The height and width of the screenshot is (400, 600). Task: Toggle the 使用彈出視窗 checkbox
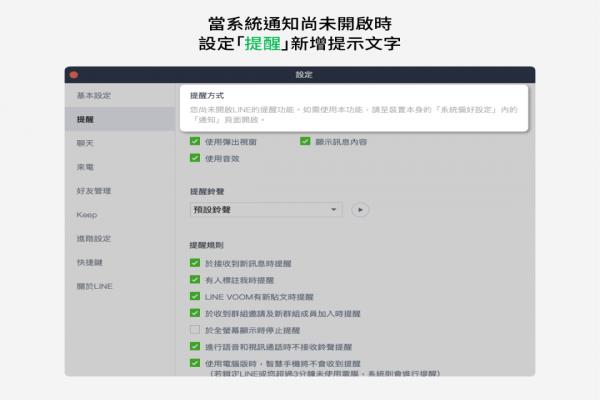coord(195,141)
